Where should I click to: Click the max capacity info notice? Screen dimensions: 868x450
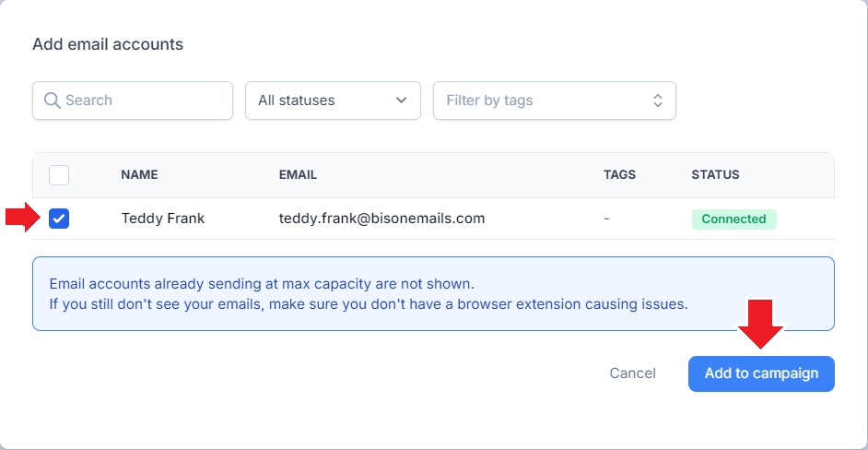point(433,294)
